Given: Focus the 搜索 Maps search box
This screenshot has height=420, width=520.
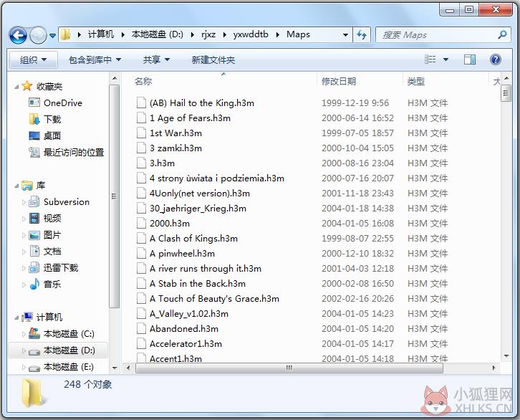Looking at the screenshot, I should [444, 34].
